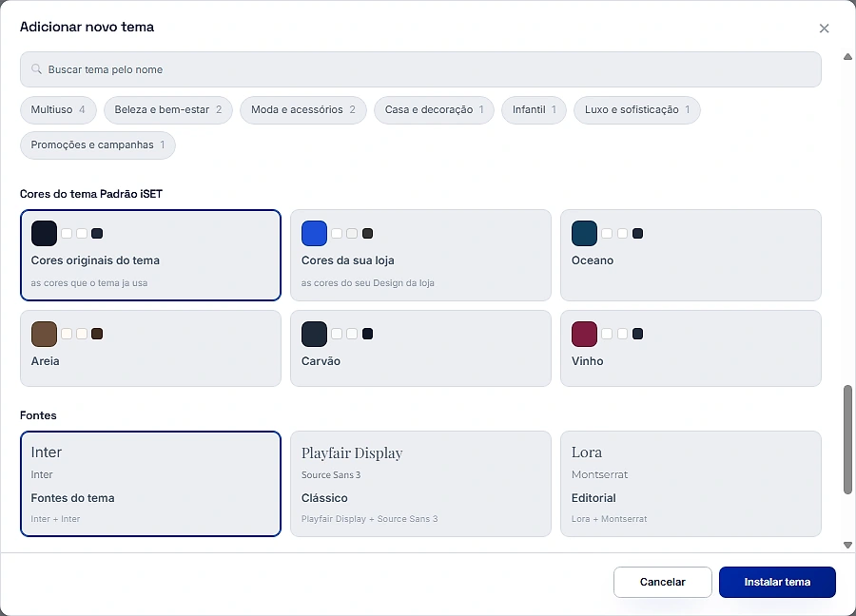Click the Cancelar button
The height and width of the screenshot is (616, 856).
pyautogui.click(x=662, y=582)
